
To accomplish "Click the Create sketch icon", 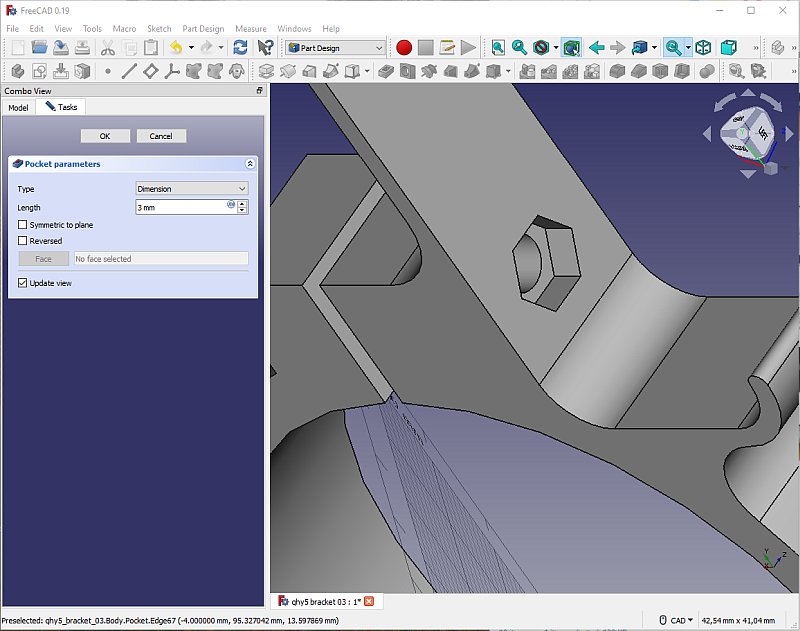I will point(39,71).
